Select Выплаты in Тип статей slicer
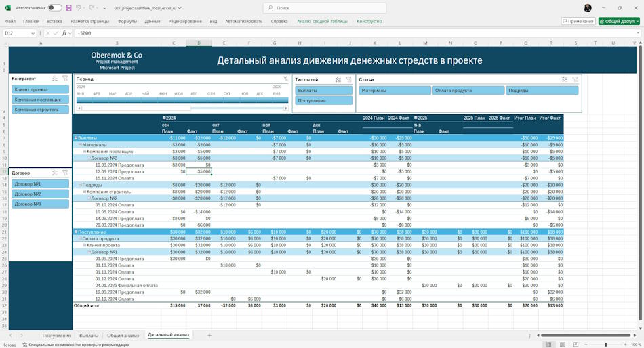The height and width of the screenshot is (348, 644). point(323,90)
